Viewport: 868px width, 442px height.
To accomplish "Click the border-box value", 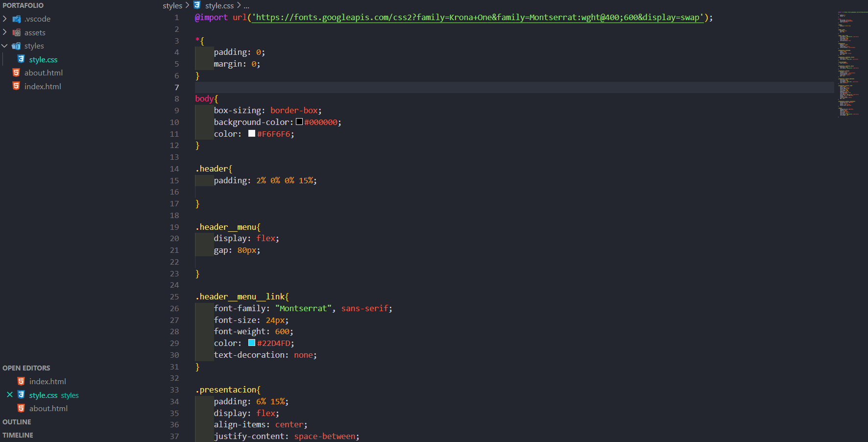I will coord(294,111).
